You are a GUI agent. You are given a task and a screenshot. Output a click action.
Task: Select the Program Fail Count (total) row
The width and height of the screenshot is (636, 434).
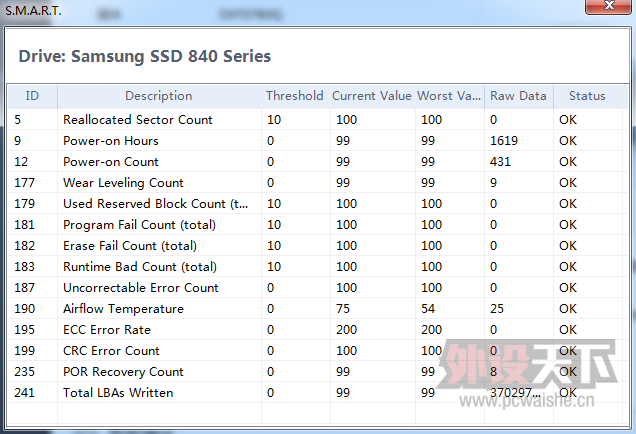(315, 225)
